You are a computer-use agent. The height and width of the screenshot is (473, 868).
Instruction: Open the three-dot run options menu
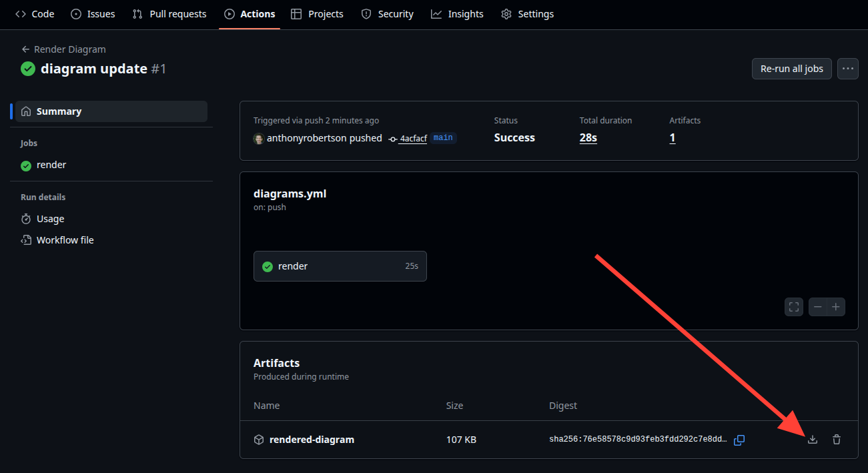(x=848, y=69)
